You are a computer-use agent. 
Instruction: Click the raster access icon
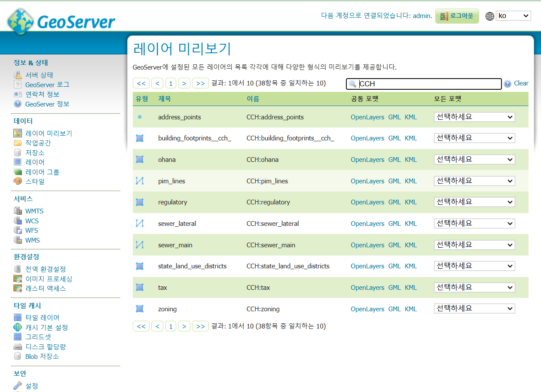tap(18, 288)
